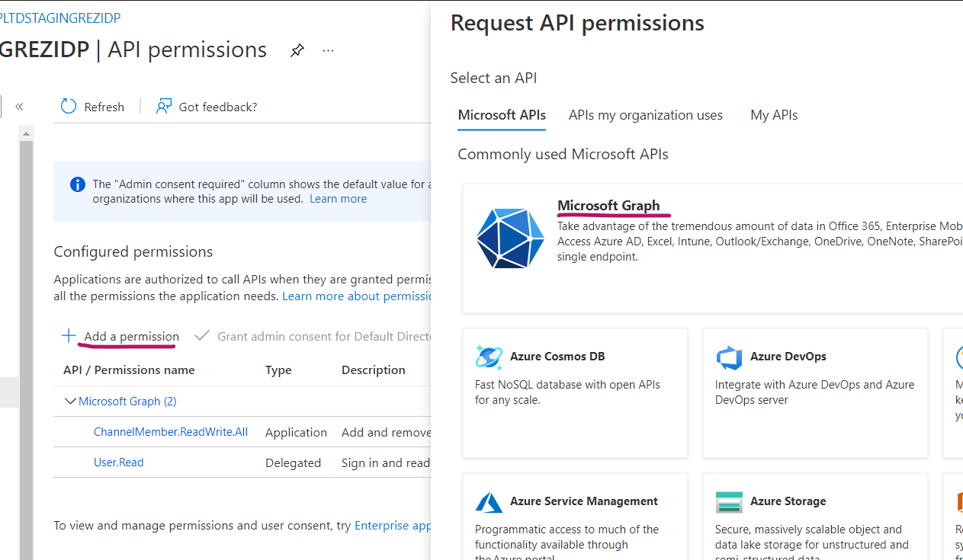Image resolution: width=963 pixels, height=560 pixels.
Task: Click the Azure Cosmos DB planet icon
Action: (489, 357)
